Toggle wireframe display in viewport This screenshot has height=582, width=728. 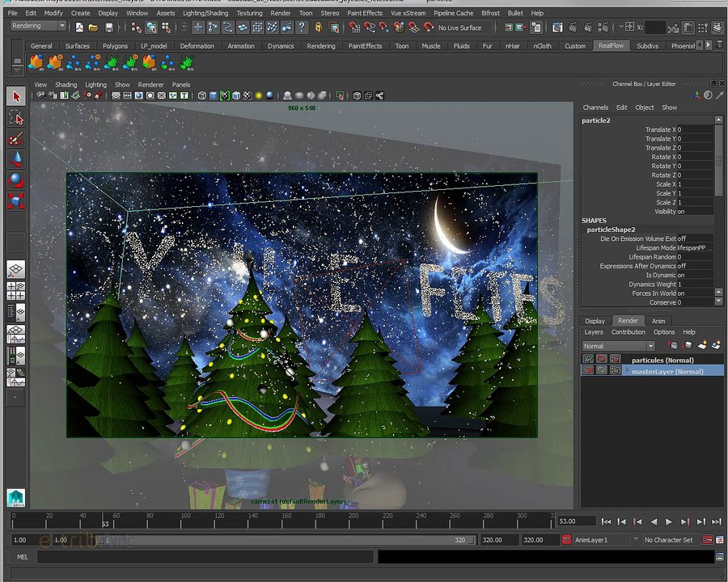202,95
